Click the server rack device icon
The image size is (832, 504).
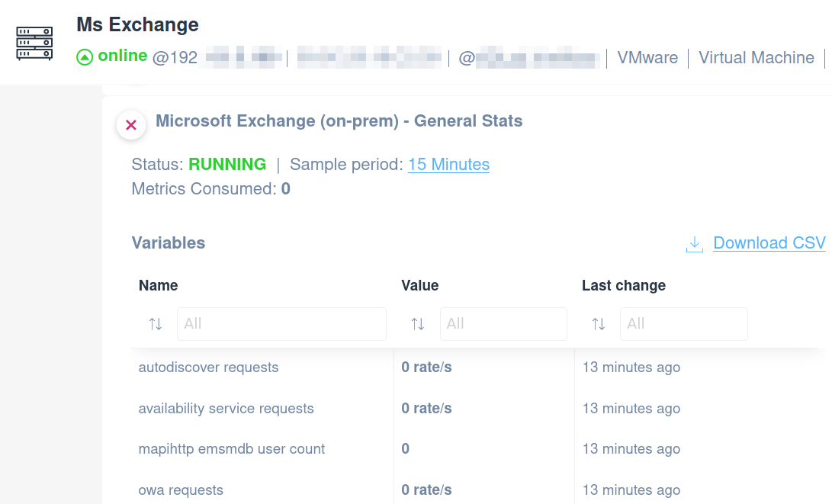click(x=34, y=43)
